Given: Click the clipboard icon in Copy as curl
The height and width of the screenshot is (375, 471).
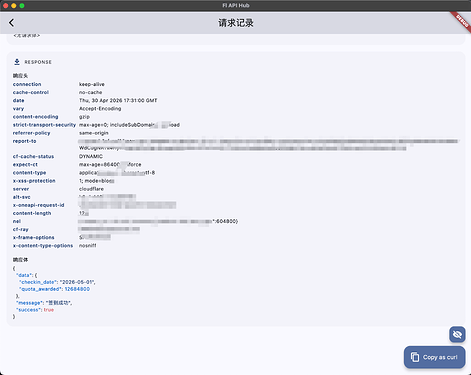Looking at the screenshot, I should coord(415,357).
